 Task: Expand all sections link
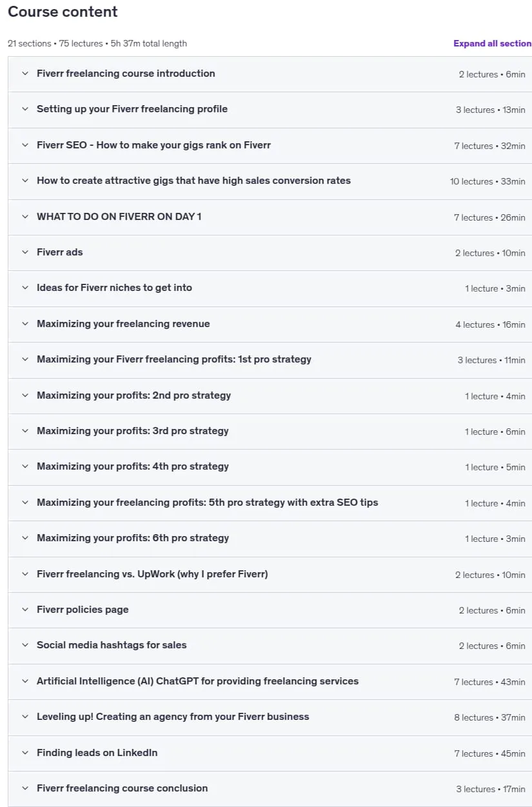(x=492, y=44)
